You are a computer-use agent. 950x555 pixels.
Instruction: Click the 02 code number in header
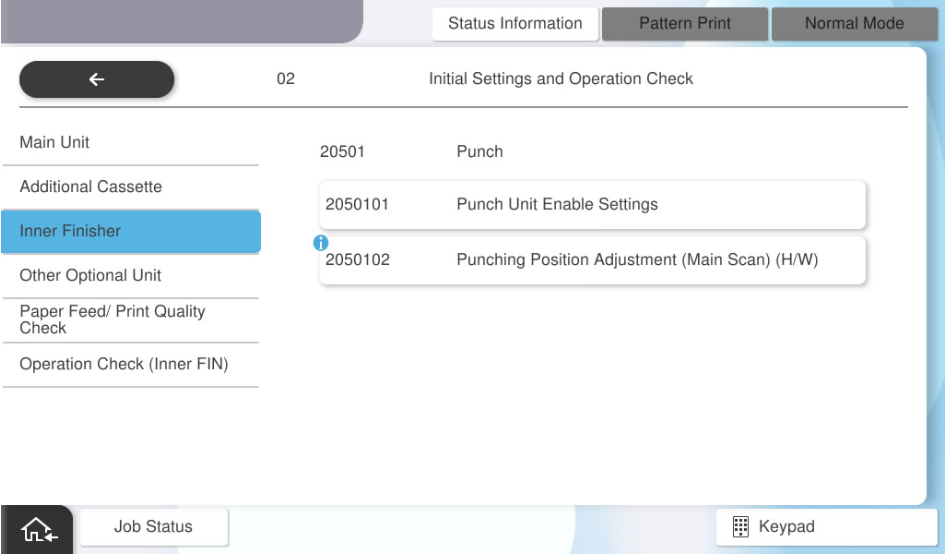coord(286,79)
